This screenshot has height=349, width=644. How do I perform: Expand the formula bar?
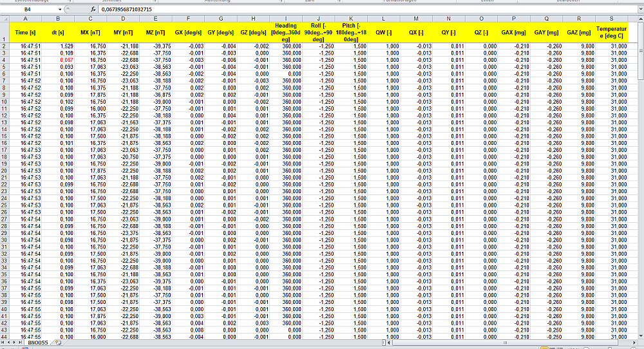click(639, 10)
